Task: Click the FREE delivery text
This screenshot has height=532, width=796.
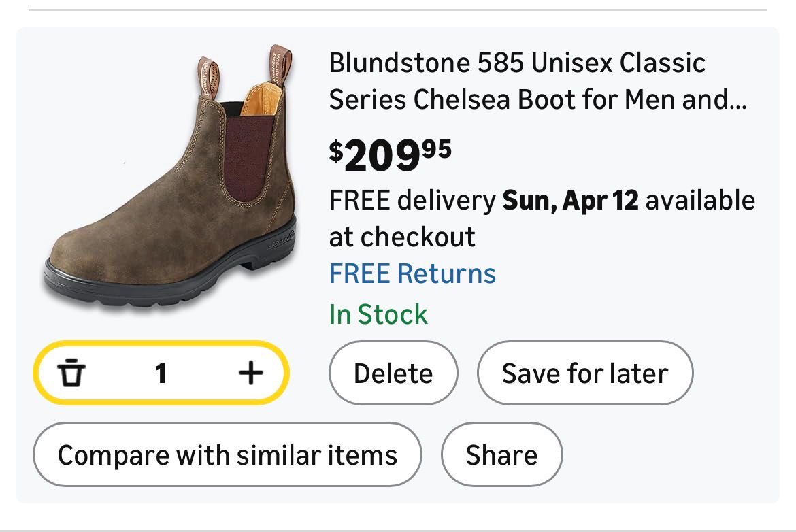Action: point(412,201)
